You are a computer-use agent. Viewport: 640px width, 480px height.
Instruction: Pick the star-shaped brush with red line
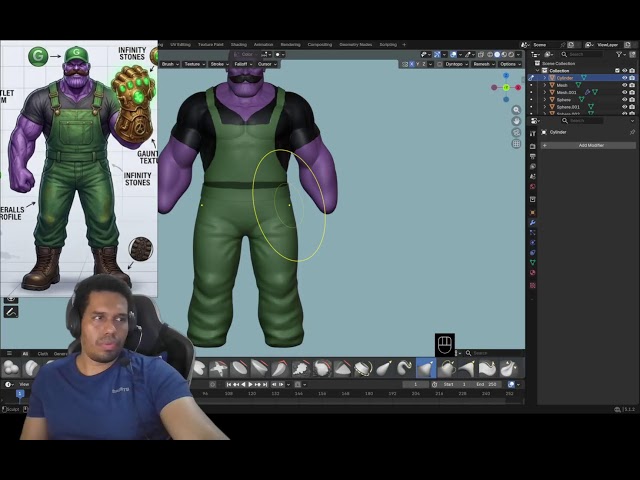[218, 368]
